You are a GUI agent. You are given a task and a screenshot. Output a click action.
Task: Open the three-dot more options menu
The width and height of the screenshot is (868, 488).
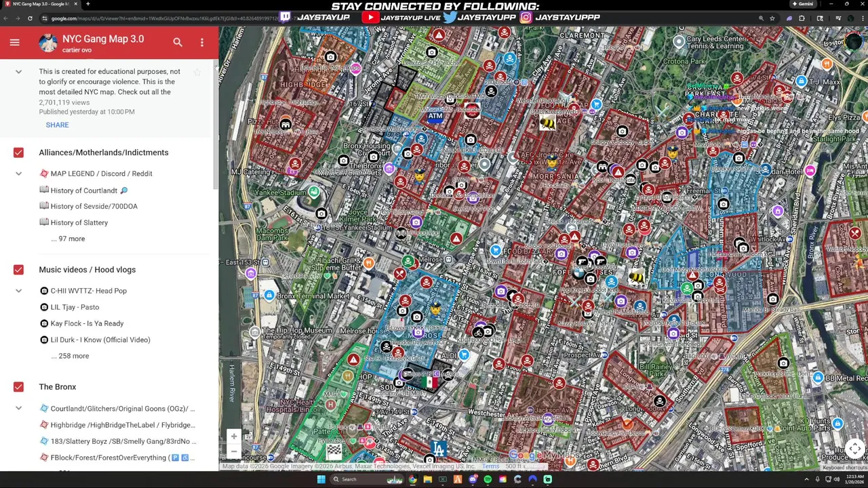[x=201, y=42]
